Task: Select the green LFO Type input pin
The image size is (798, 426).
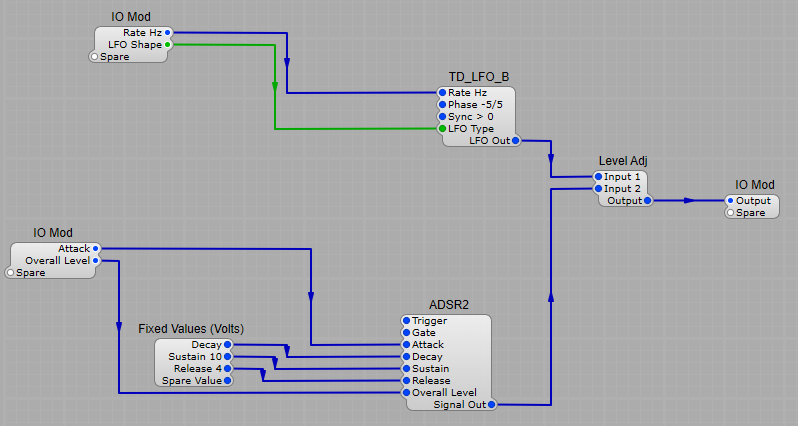Action: (442, 129)
